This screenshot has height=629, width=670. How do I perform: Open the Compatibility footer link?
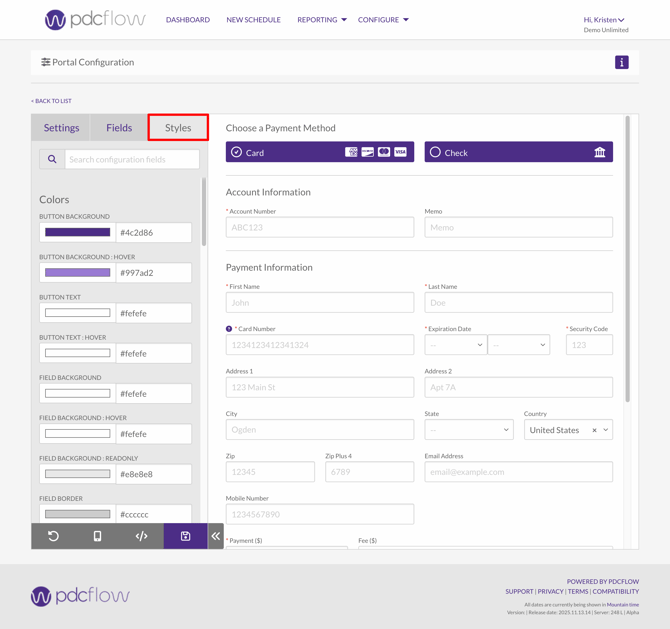(x=616, y=591)
